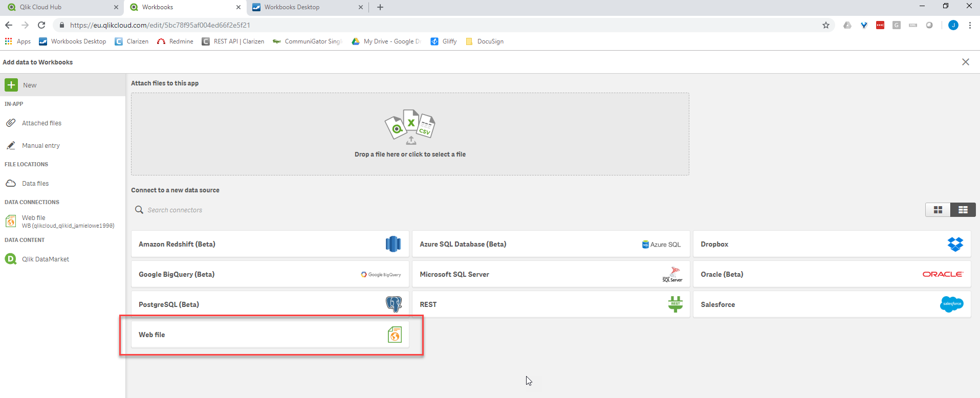Reload the current page
Viewport: 980px width, 398px height.
click(x=41, y=25)
